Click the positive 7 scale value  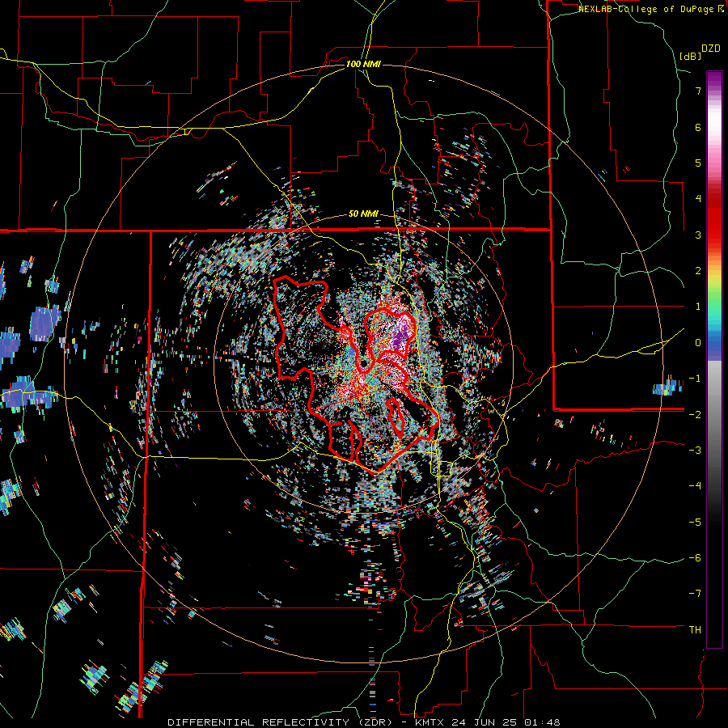click(698, 91)
